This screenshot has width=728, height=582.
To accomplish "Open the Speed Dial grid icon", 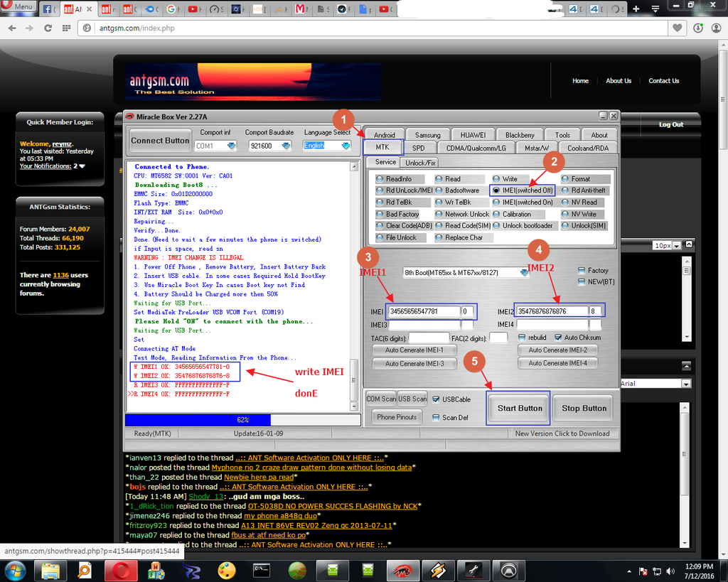I will coord(68,28).
